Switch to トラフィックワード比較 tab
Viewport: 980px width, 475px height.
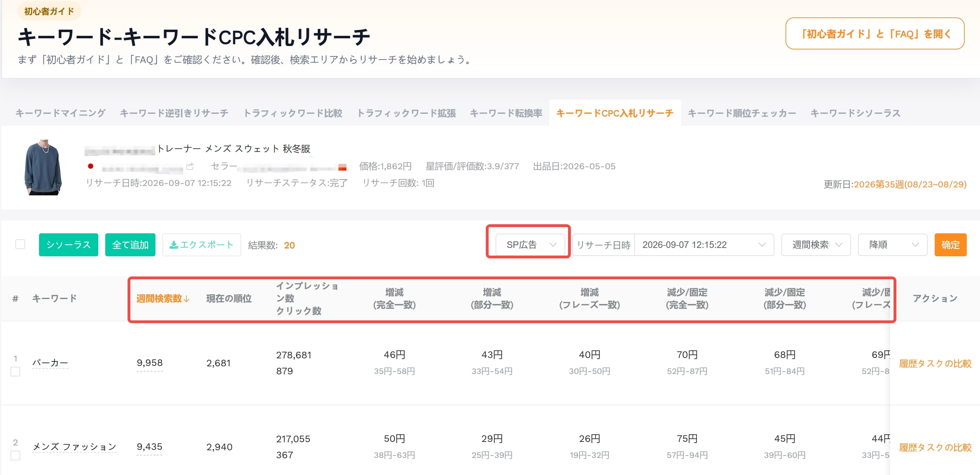(x=292, y=113)
